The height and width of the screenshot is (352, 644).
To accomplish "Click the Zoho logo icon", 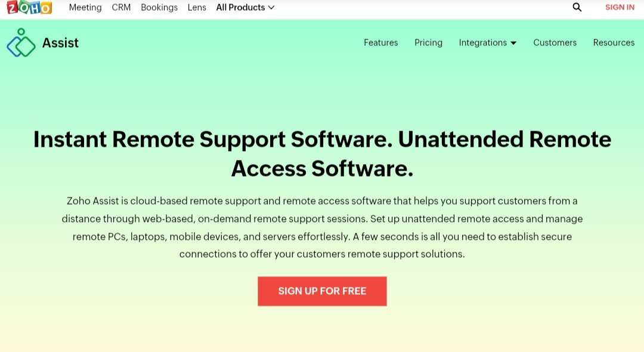I will [x=29, y=7].
